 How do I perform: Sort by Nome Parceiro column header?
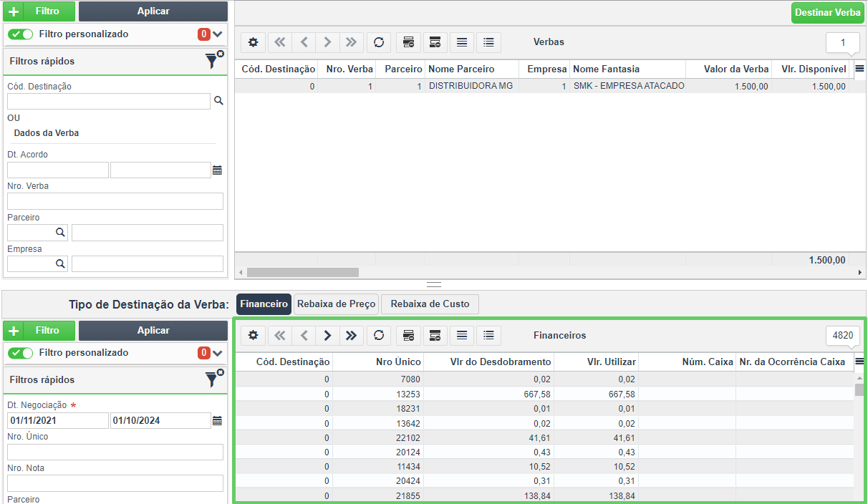pos(472,69)
